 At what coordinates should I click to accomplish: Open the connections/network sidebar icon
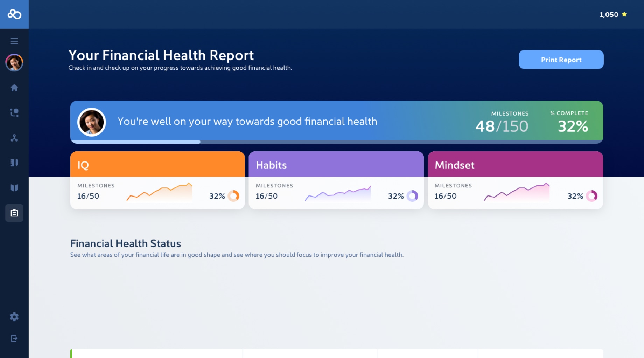click(14, 138)
